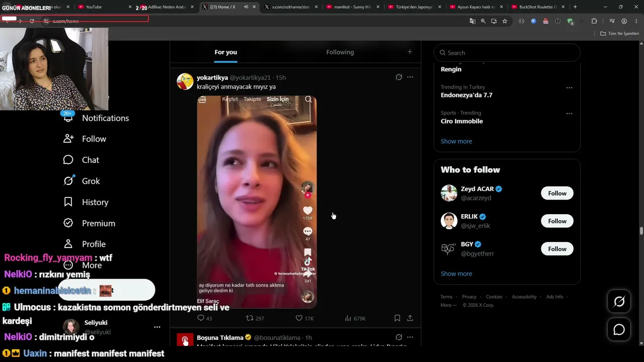Image resolution: width=644 pixels, height=362 pixels.
Task: Open Notifications in the X sidebar
Action: [96, 118]
